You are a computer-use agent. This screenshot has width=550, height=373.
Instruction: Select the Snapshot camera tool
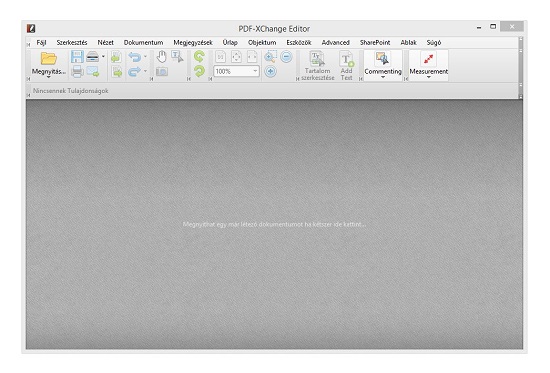click(161, 72)
